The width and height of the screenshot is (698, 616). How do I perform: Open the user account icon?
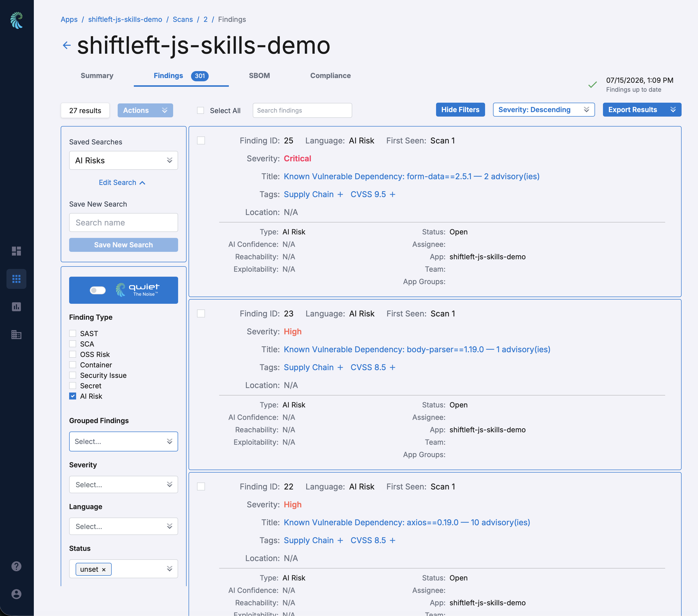click(16, 594)
